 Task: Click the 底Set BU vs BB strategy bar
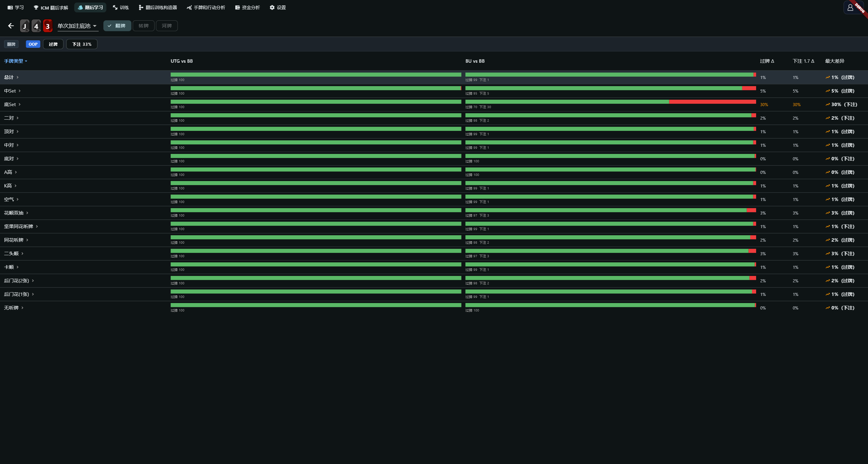(x=611, y=102)
